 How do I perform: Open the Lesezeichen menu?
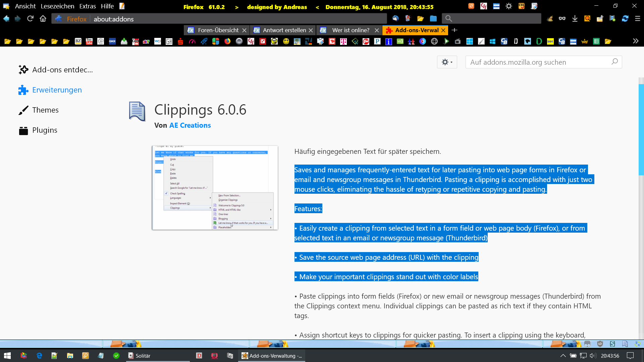tap(57, 6)
